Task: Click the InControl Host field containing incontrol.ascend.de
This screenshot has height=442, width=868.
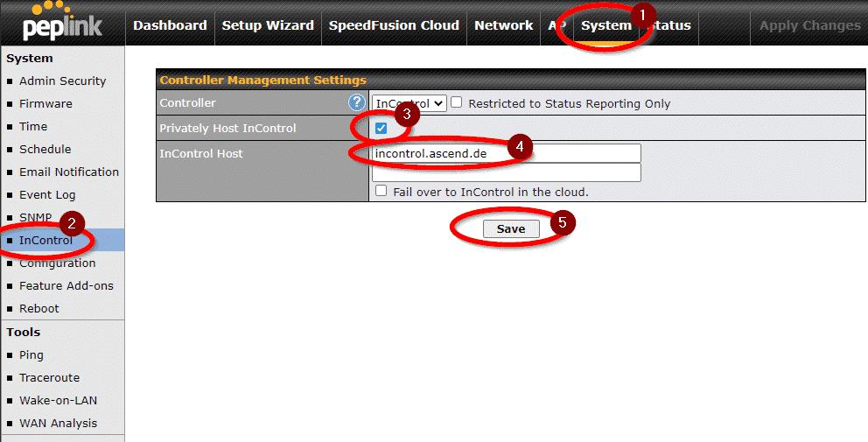Action: [x=507, y=153]
